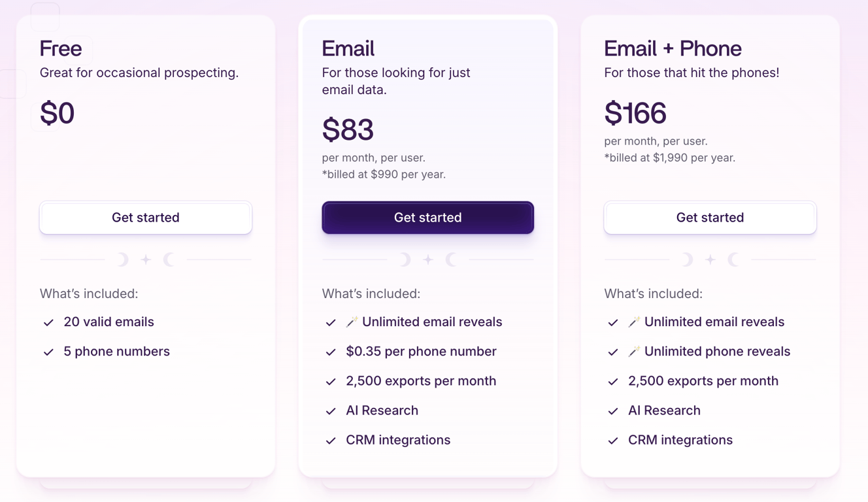Click checkmark beside CRM integrations in Email + Phone
The height and width of the screenshot is (502, 868).
(x=613, y=441)
